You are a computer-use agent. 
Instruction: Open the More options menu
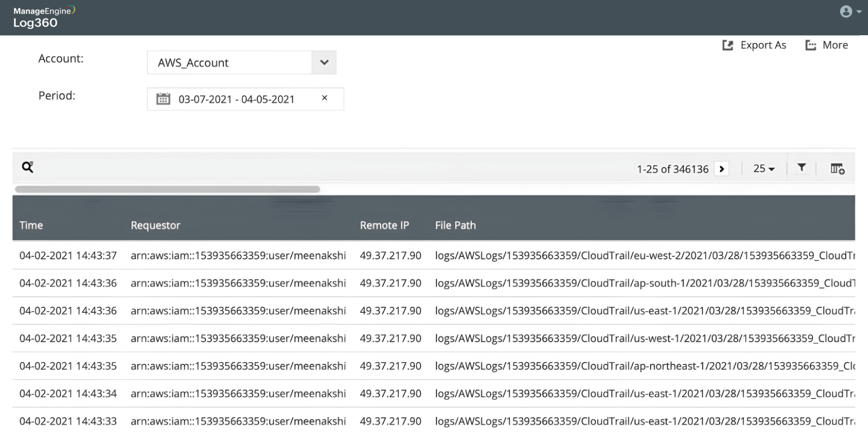(826, 45)
